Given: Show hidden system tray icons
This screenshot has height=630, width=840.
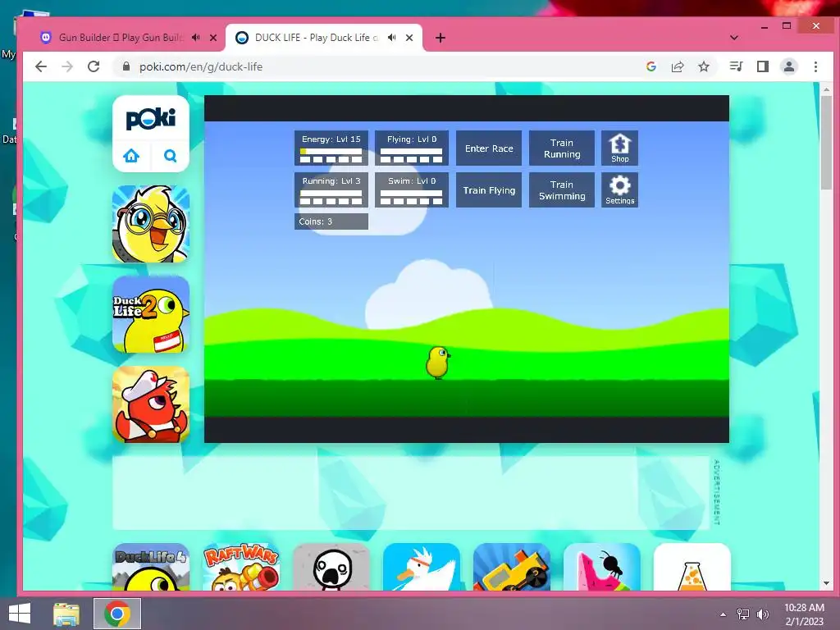Looking at the screenshot, I should point(723,614).
